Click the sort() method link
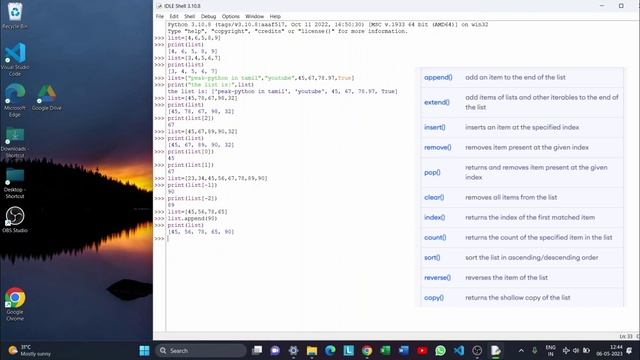Image resolution: width=640 pixels, height=360 pixels. 432,258
